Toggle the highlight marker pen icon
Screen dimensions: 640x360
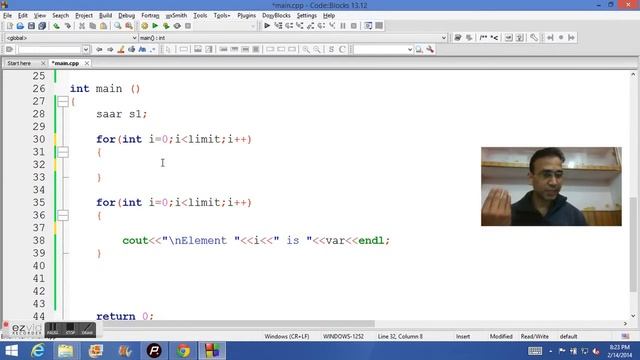point(121,49)
